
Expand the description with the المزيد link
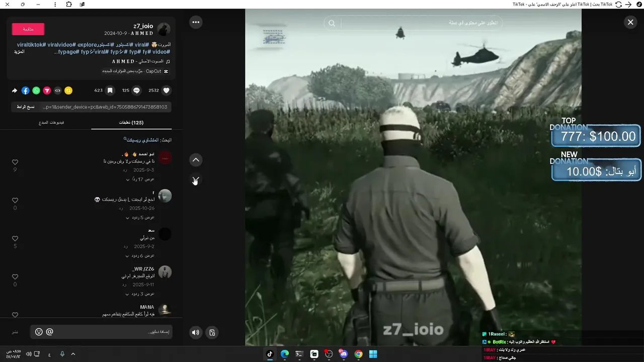pos(19,52)
